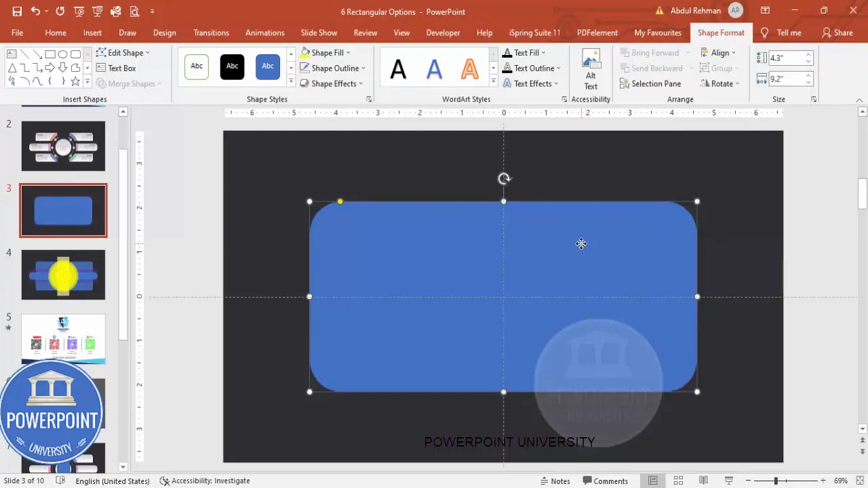The width and height of the screenshot is (868, 488).
Task: Open the Shape Effects dropdown
Action: point(332,83)
